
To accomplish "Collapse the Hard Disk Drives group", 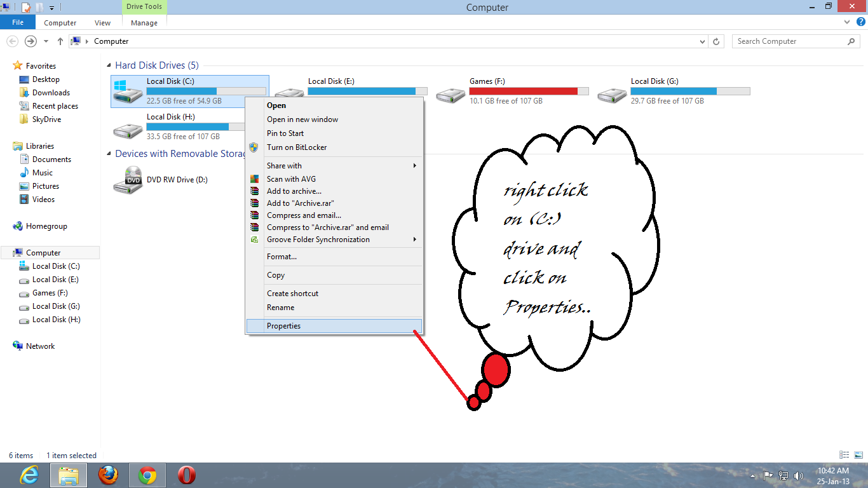I will (x=108, y=65).
